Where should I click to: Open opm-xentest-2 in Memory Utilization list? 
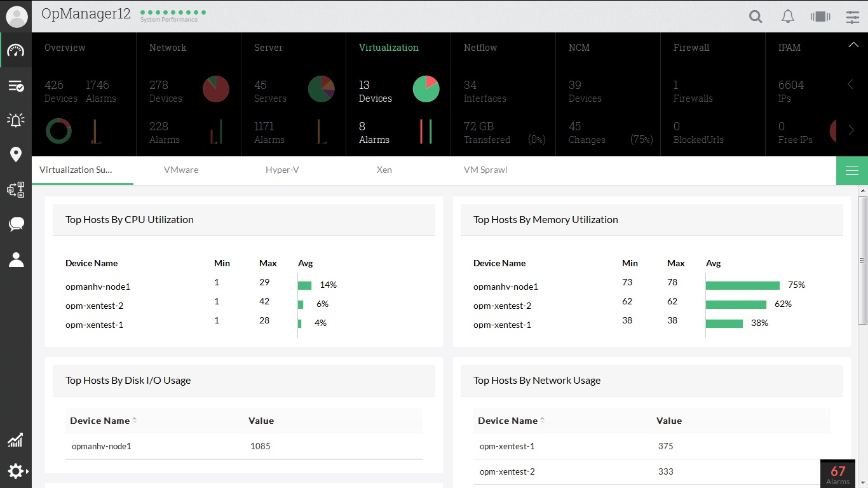click(x=503, y=306)
